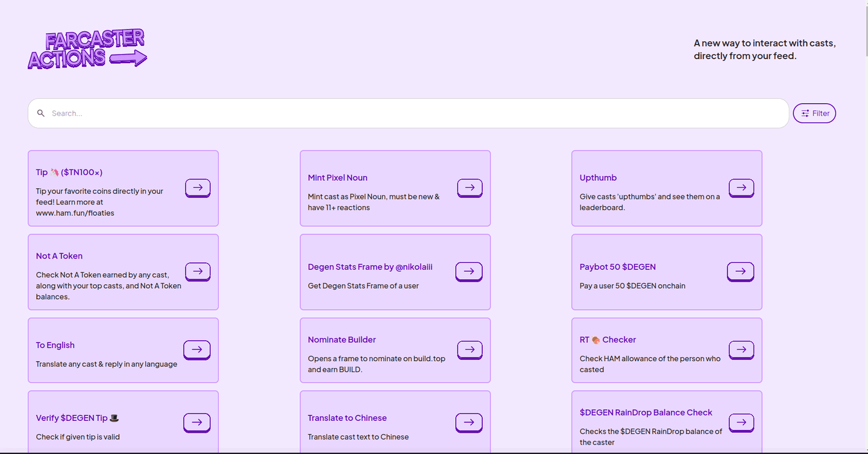Select the RT Checker title
868x454 pixels.
coord(608,340)
